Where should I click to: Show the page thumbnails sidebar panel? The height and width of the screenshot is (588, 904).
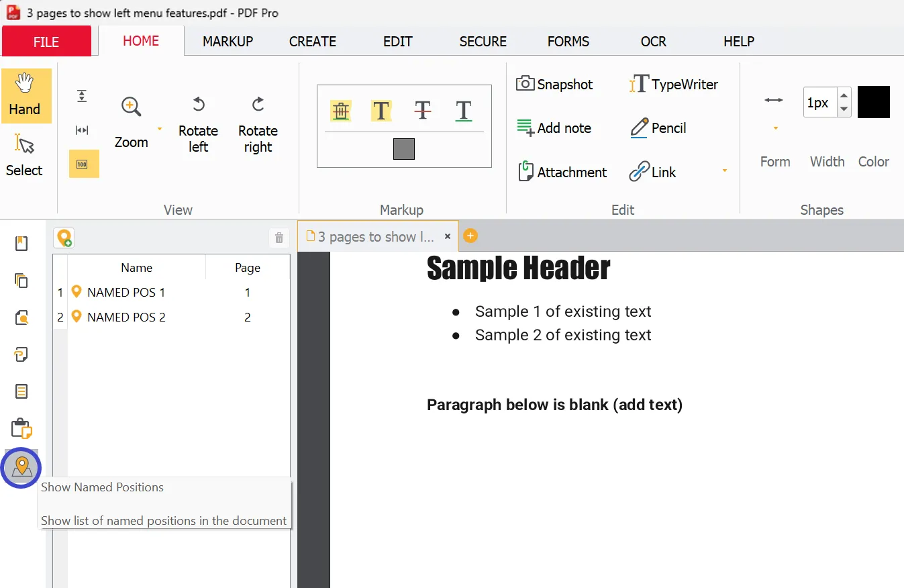click(x=21, y=281)
